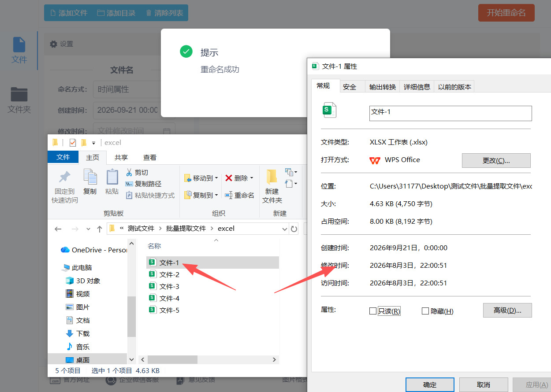Open the address bar history dropdown

[285, 229]
